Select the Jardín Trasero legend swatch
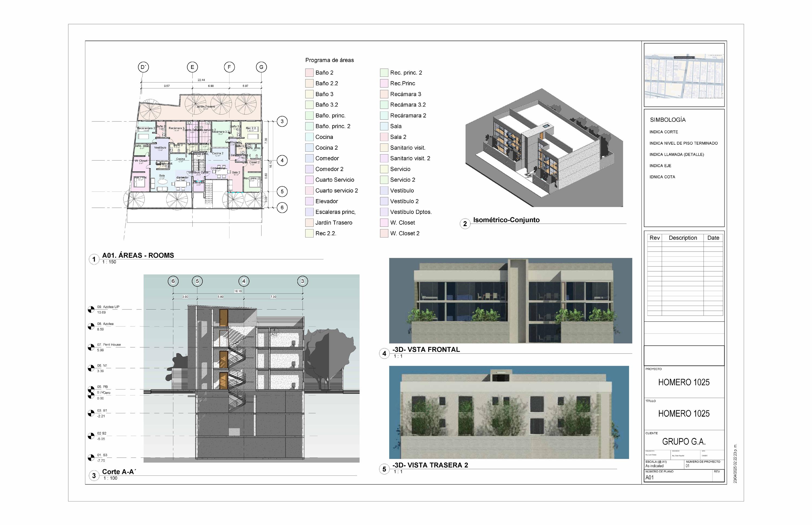 coord(309,223)
